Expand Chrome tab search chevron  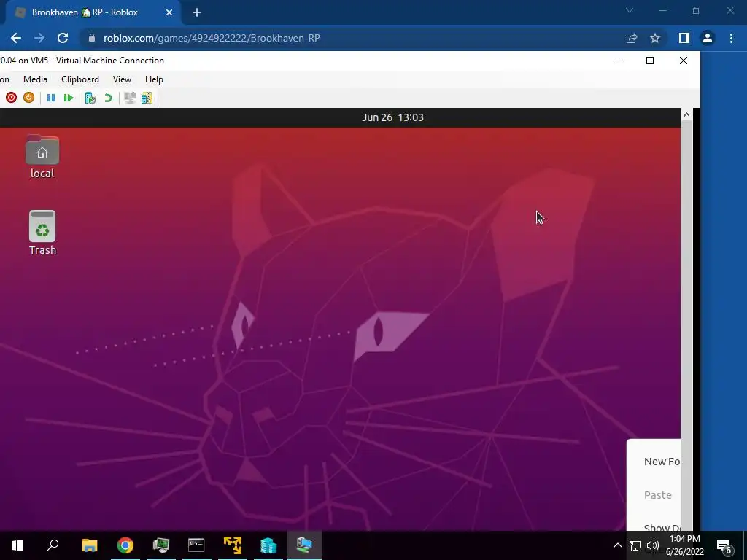(x=630, y=10)
